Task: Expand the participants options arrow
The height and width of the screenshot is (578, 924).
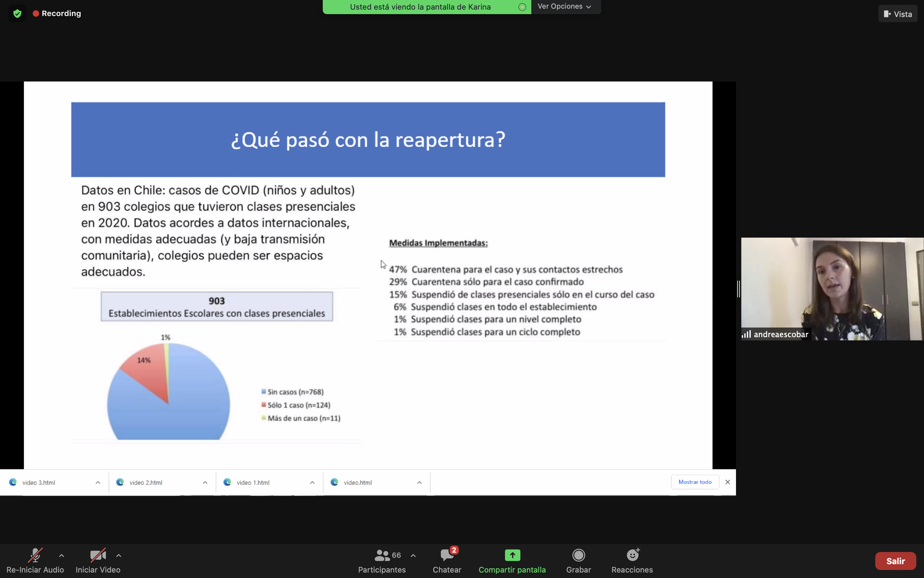Action: coord(413,556)
